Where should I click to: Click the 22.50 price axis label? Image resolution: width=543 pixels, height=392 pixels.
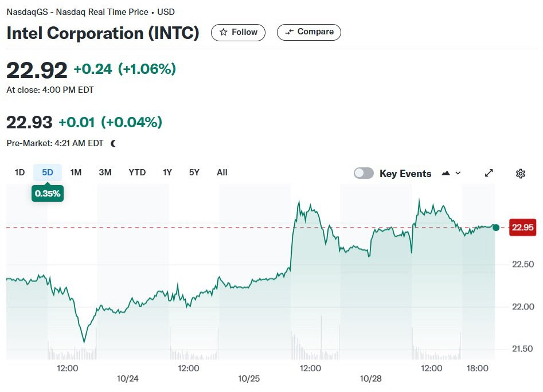(x=523, y=264)
